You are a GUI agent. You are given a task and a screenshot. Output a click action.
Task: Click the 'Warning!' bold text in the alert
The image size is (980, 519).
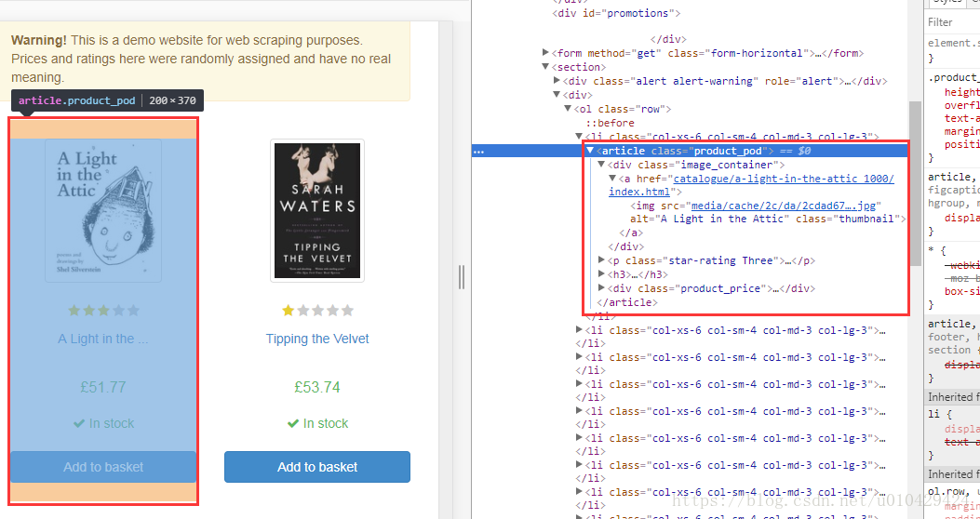pyautogui.click(x=39, y=41)
